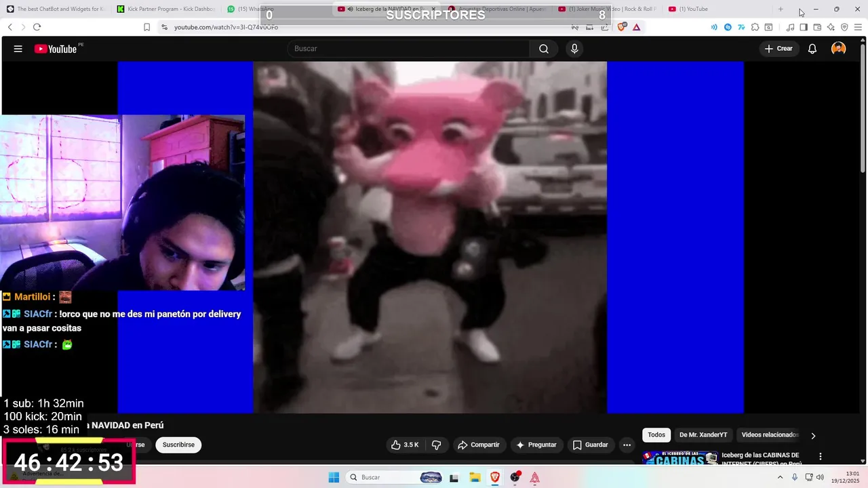
Task: Open Iceberg de las CABINAS video thumbnail
Action: [x=680, y=459]
